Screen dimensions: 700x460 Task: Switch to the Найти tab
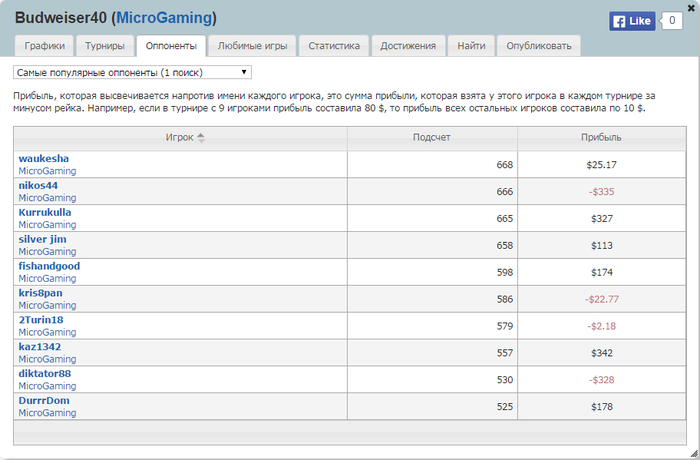pos(471,46)
